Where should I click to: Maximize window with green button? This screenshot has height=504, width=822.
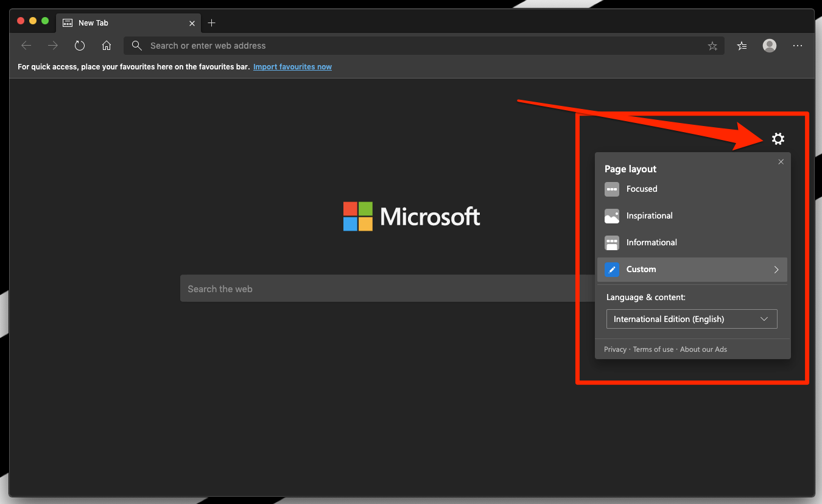point(45,21)
